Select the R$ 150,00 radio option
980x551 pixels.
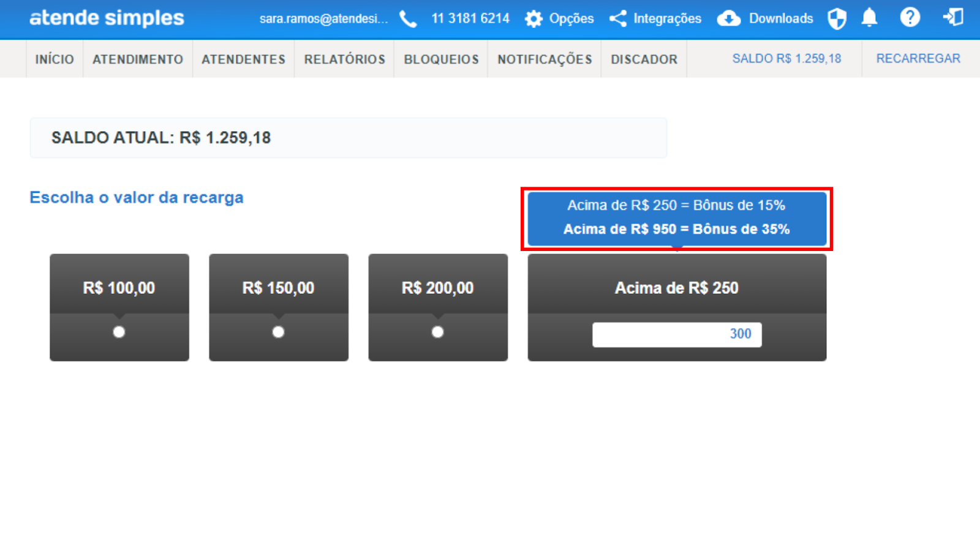pos(278,332)
